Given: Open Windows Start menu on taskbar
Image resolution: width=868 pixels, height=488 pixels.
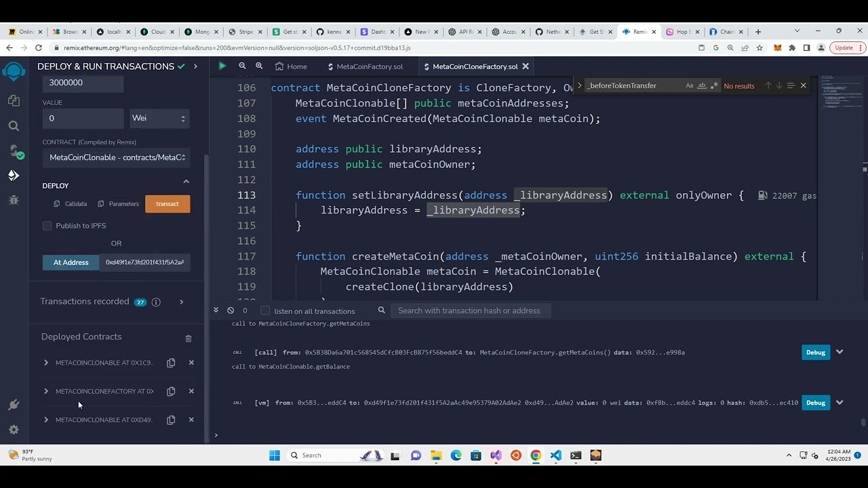Looking at the screenshot, I should (x=275, y=455).
